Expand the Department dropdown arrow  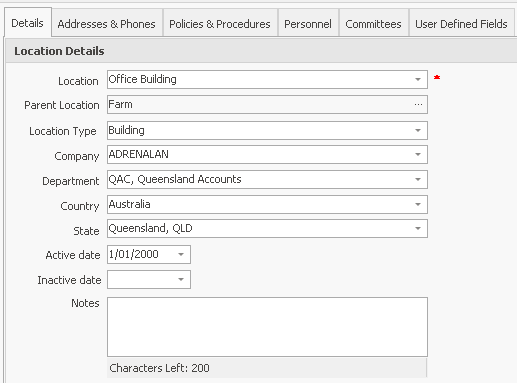[x=418, y=179]
